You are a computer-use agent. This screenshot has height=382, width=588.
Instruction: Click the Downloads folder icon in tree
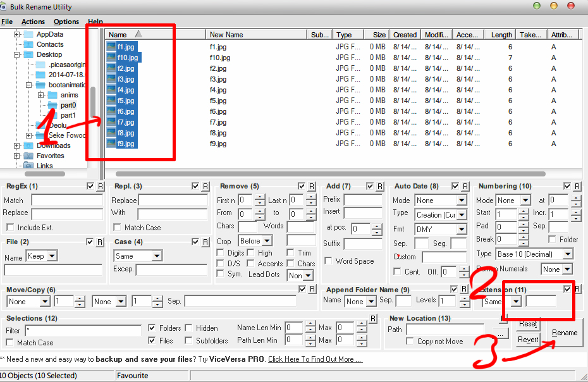pyautogui.click(x=28, y=145)
